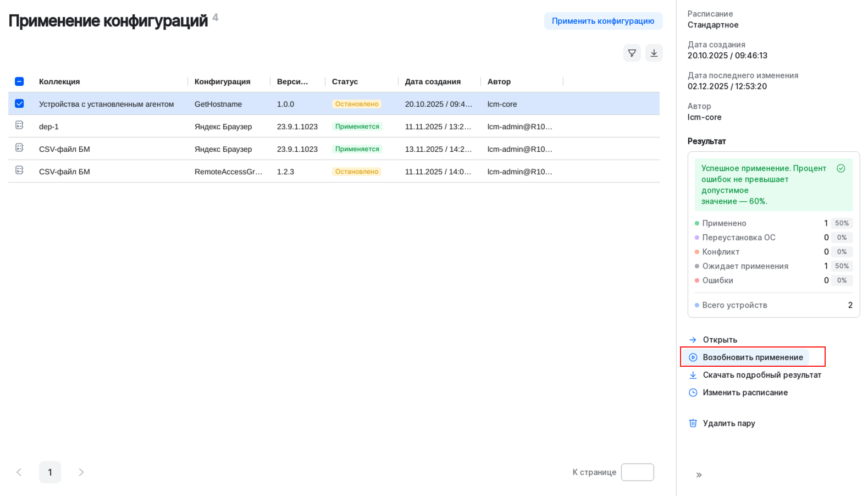Click the Применить конфигурацию button
The image size is (868, 496).
pos(602,21)
